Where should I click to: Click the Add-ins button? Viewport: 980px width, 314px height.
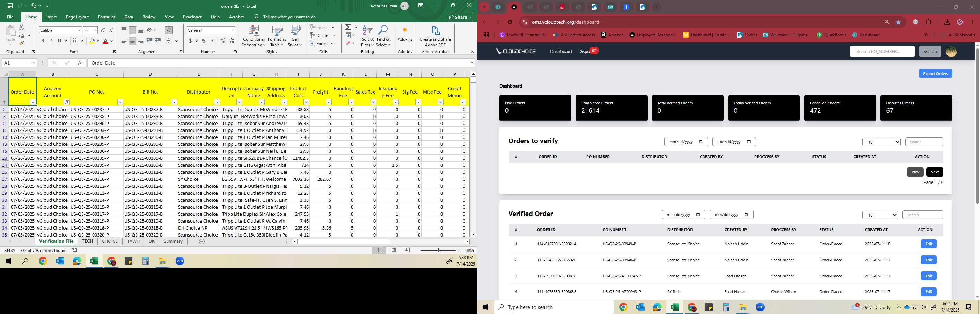(405, 34)
